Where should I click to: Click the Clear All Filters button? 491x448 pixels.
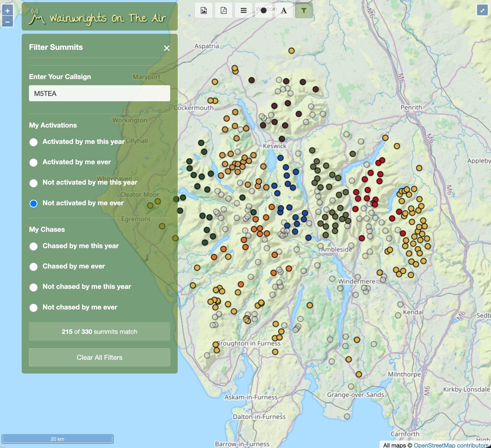point(99,357)
